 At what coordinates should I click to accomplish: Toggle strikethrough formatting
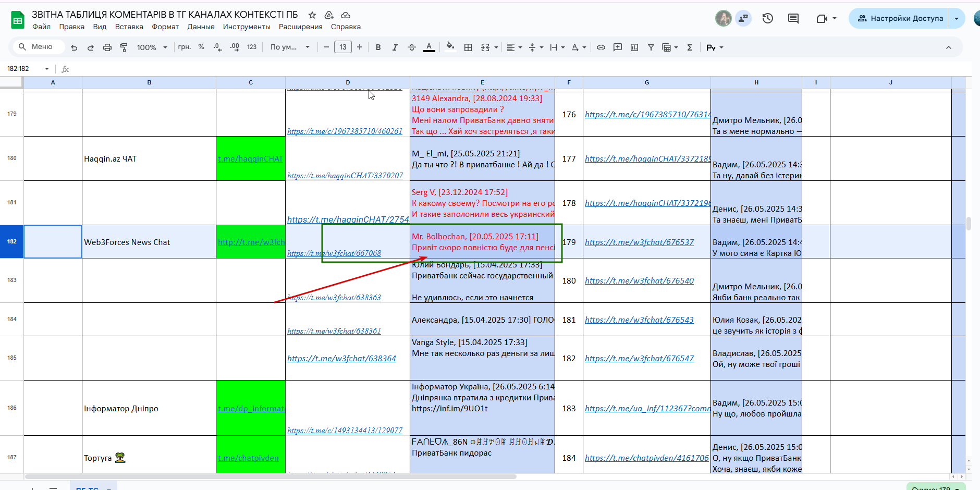pos(412,47)
